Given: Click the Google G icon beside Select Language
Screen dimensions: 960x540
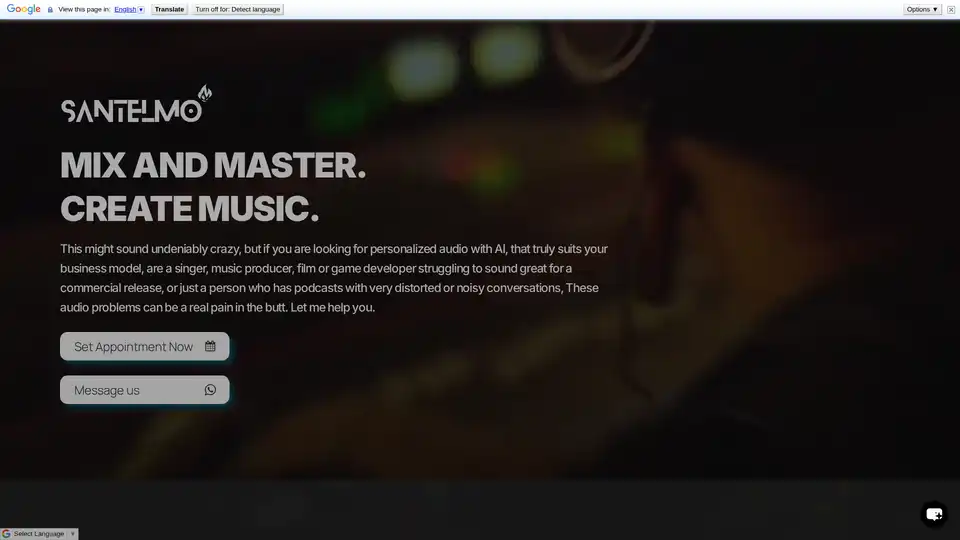Looking at the screenshot, I should 7,534.
